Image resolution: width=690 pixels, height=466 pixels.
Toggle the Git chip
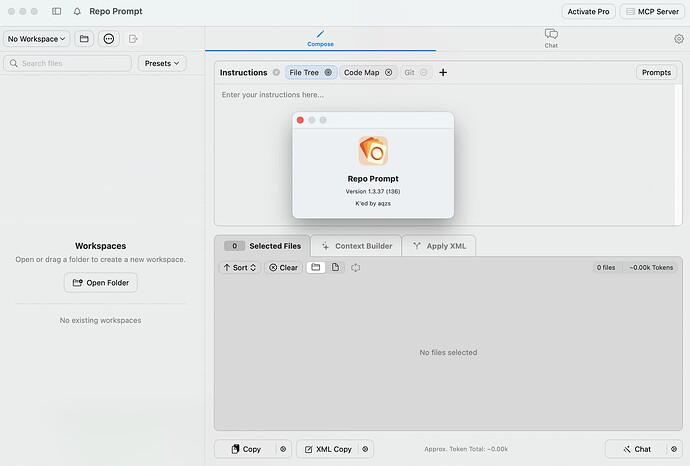(x=415, y=73)
